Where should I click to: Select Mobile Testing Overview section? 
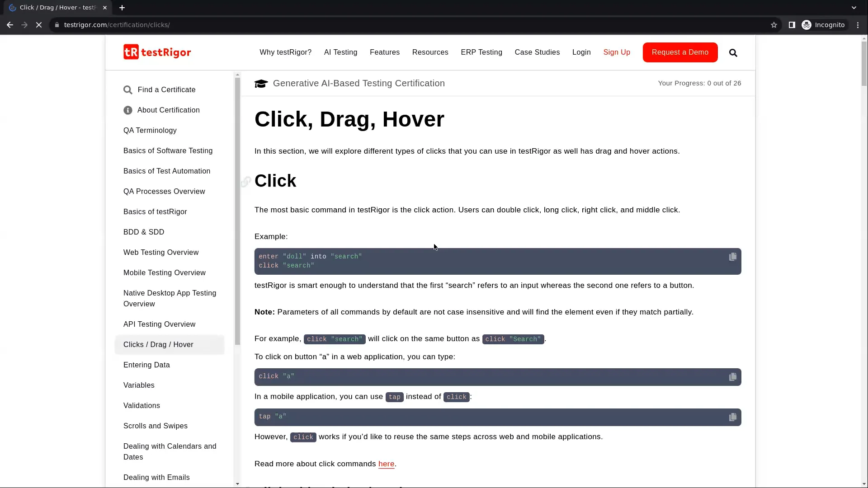click(165, 273)
